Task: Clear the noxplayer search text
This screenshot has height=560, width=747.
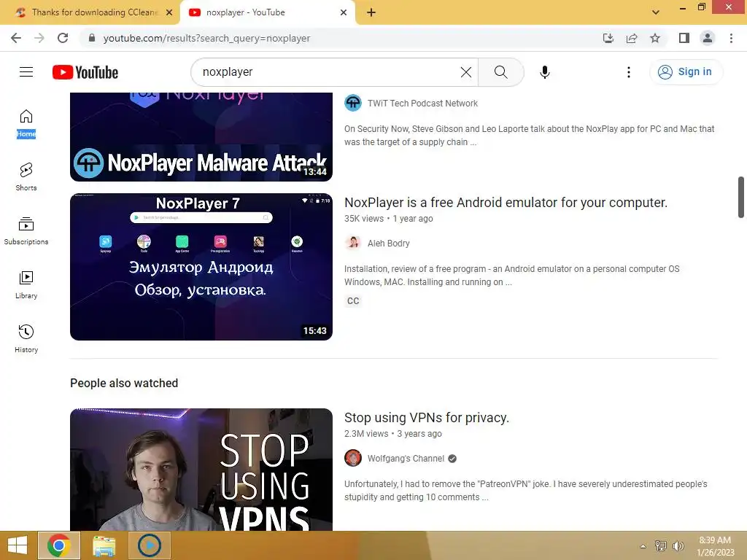Action: [x=466, y=72]
